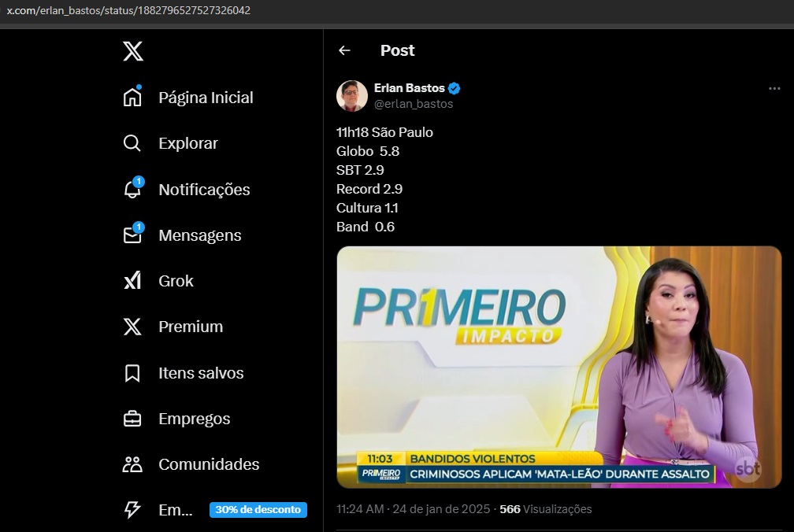Open Erlan Bastos display name link
794x532 pixels.
tap(410, 88)
